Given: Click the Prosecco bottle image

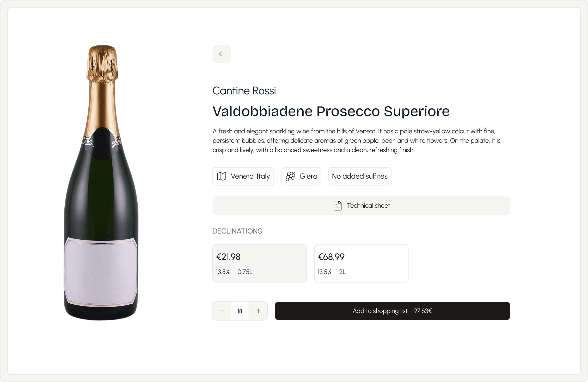Looking at the screenshot, I should point(102,182).
